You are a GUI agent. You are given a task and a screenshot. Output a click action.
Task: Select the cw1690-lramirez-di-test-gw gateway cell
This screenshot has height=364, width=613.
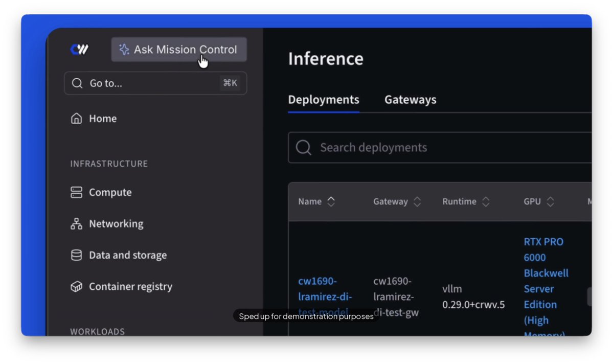pos(396,297)
